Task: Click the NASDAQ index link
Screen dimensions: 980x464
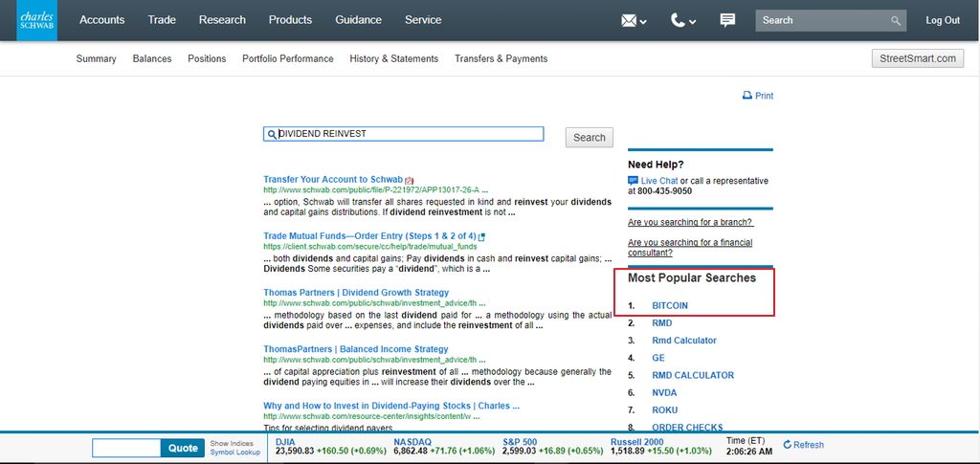Action: pyautogui.click(x=412, y=442)
